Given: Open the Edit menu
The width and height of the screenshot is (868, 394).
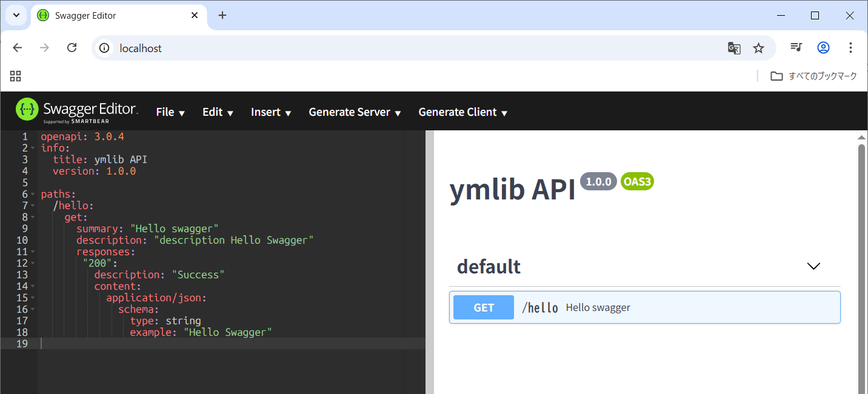Looking at the screenshot, I should 218,112.
